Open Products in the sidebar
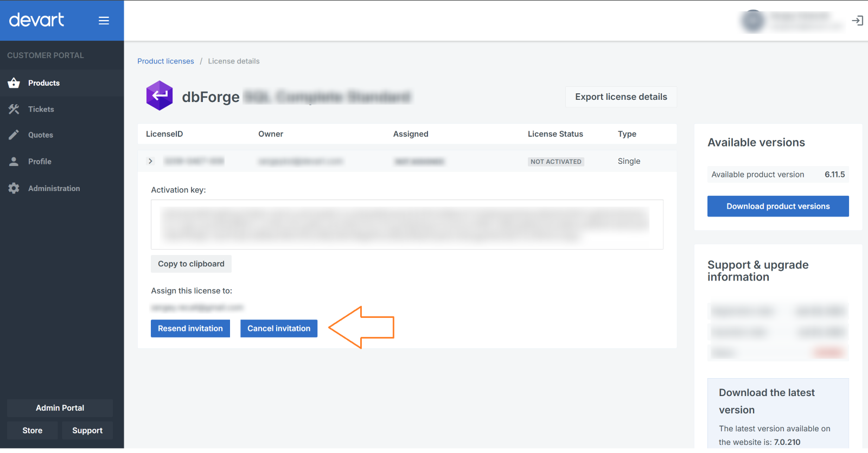868x453 pixels. coord(62,83)
